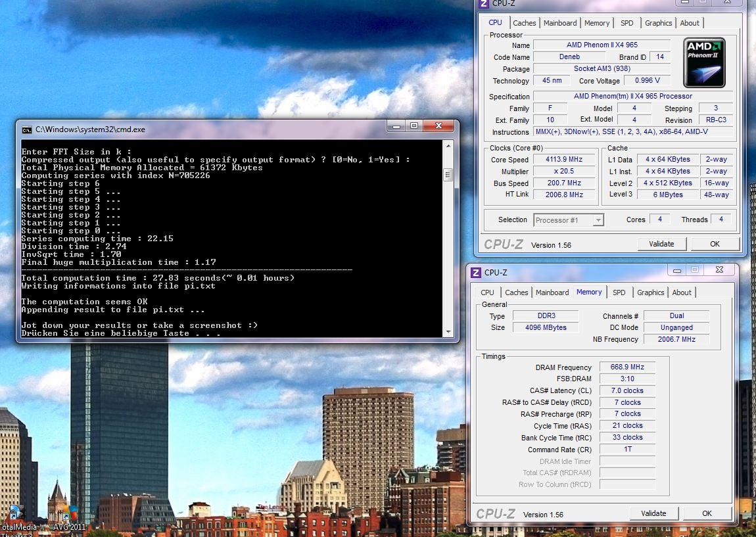
Task: Select Memory tab in lower CPU-Z window
Action: point(589,292)
